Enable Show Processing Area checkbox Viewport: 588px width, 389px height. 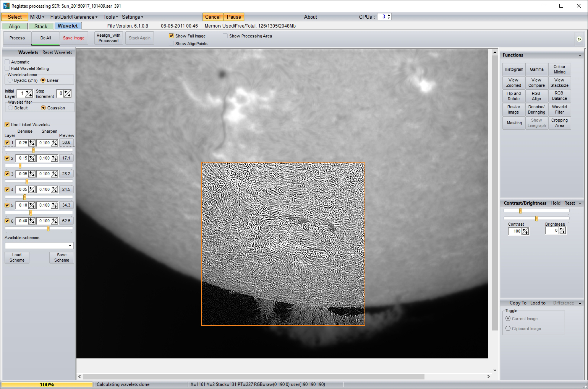[225, 36]
